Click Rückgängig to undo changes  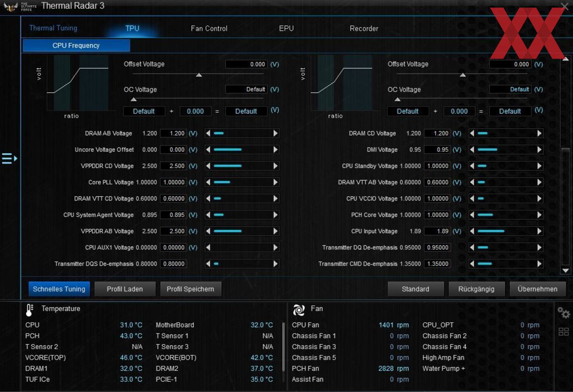(476, 289)
